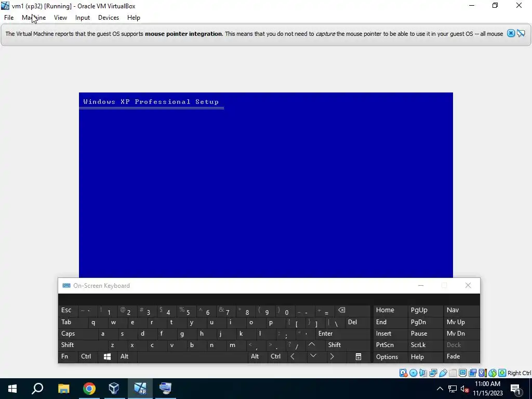532x399 pixels.
Task: Click the audio status icon in VirtualBox
Action: point(423,373)
